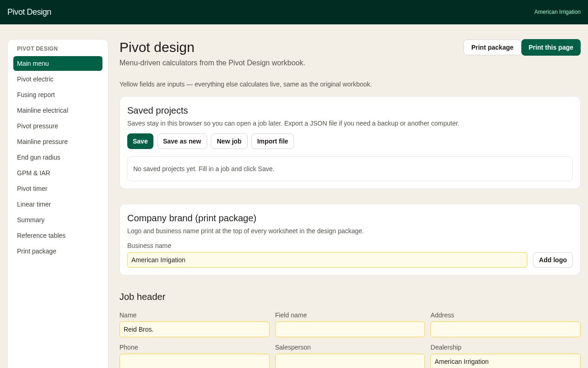The height and width of the screenshot is (368, 588).
Task: Click the Salesperson input field
Action: [350, 361]
